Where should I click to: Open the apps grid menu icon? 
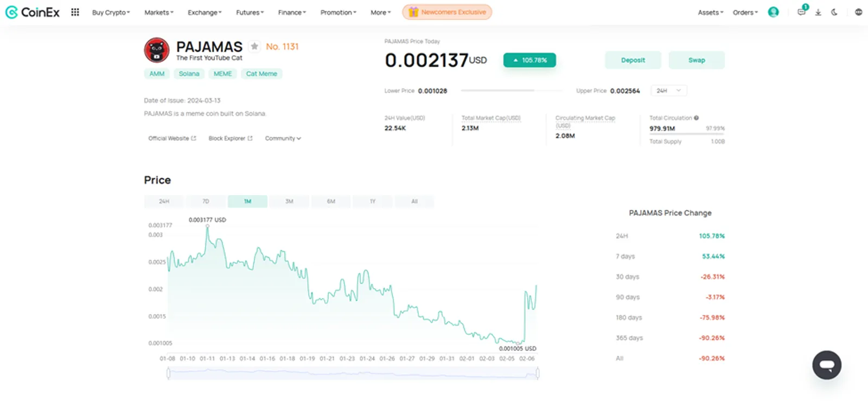(x=75, y=12)
